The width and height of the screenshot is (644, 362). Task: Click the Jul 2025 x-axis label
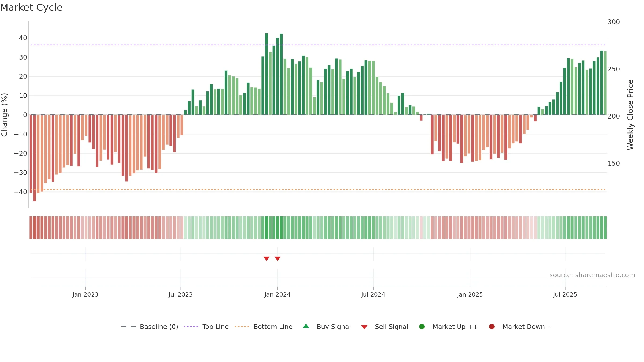coord(565,294)
